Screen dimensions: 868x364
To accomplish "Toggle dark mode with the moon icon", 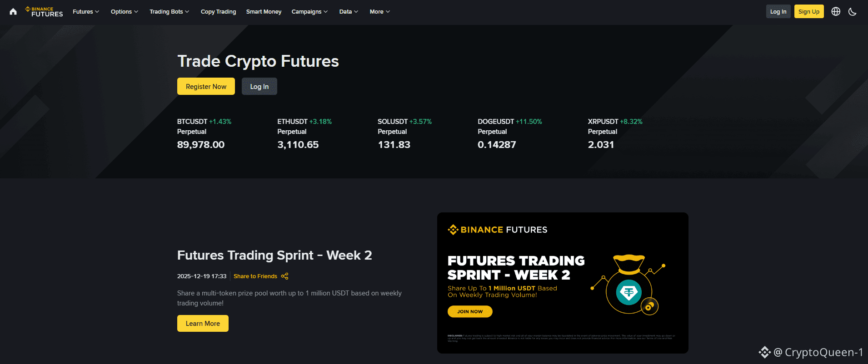I will coord(852,12).
